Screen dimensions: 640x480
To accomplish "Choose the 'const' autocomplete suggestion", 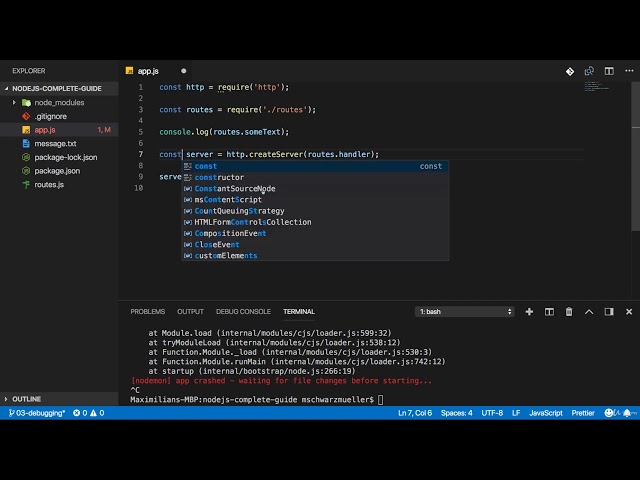I will click(x=315, y=166).
